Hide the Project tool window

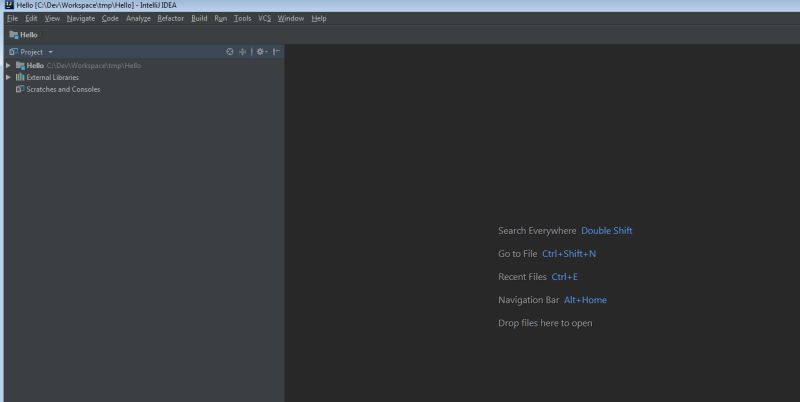(276, 52)
